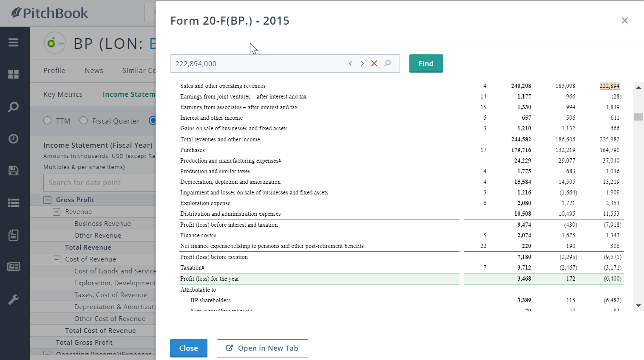Select the Business Revenue row
644x360 pixels.
(x=93, y=223)
